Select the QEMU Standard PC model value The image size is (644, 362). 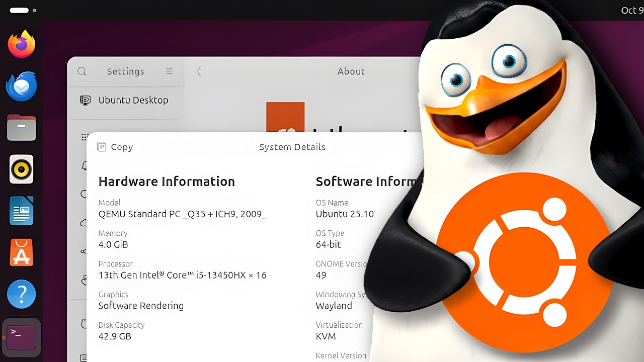[x=182, y=214]
